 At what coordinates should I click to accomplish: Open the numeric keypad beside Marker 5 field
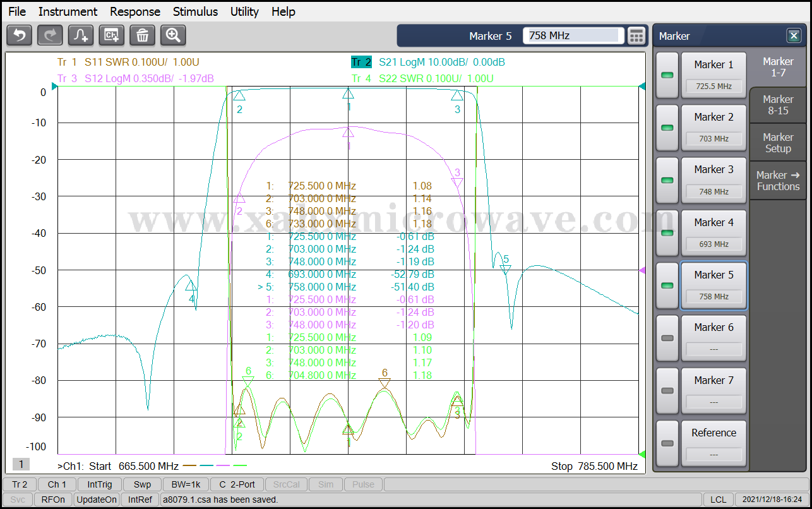(636, 36)
